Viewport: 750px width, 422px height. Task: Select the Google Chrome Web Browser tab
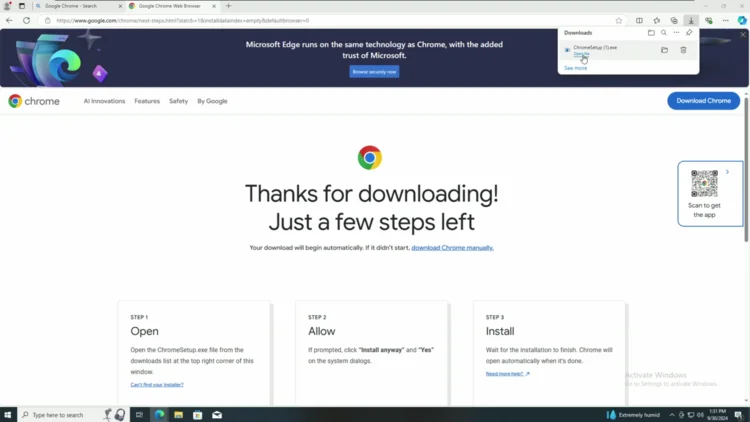tap(169, 6)
